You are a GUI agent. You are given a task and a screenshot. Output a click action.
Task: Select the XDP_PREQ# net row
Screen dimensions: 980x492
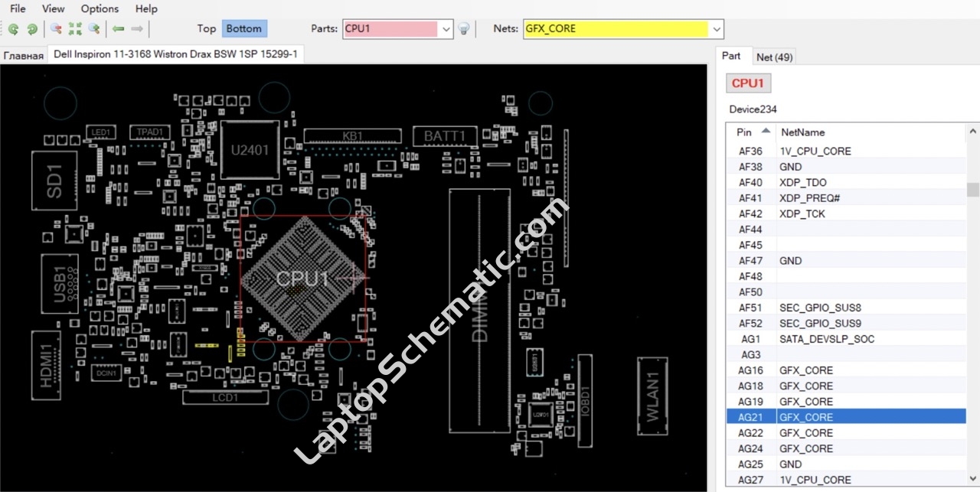point(846,198)
